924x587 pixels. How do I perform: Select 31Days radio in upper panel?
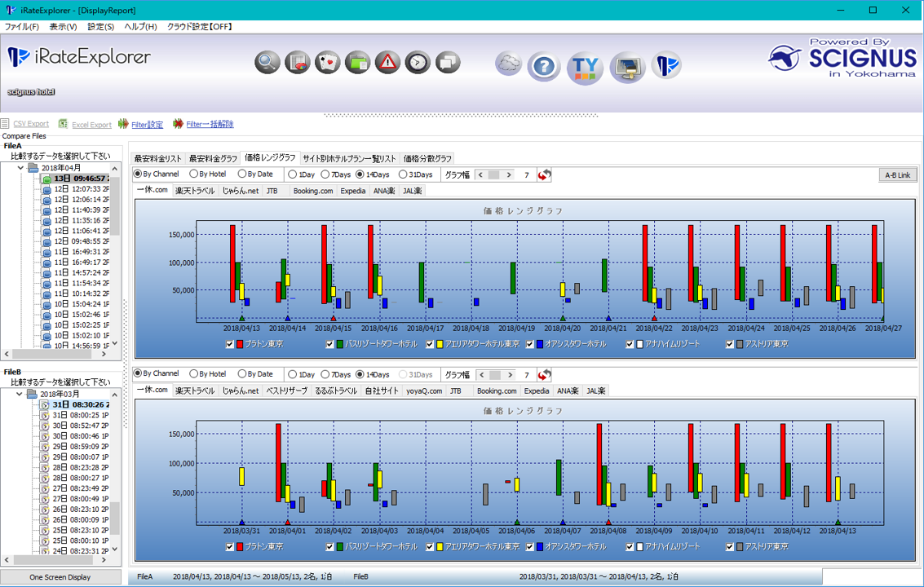coord(403,174)
